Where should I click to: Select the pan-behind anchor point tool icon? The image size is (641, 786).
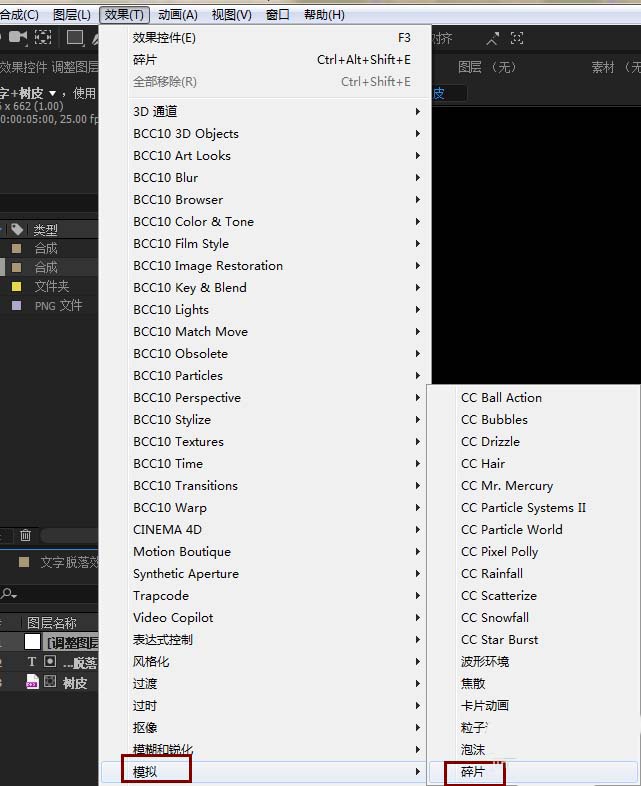43,37
